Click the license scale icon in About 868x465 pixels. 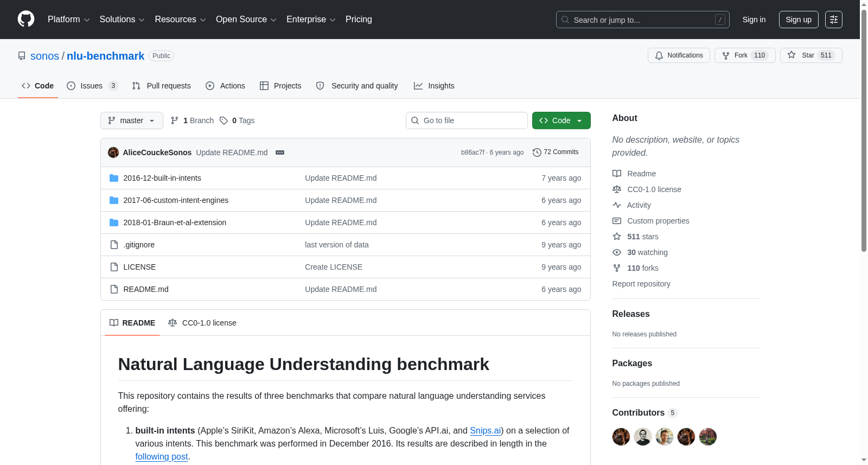point(617,189)
